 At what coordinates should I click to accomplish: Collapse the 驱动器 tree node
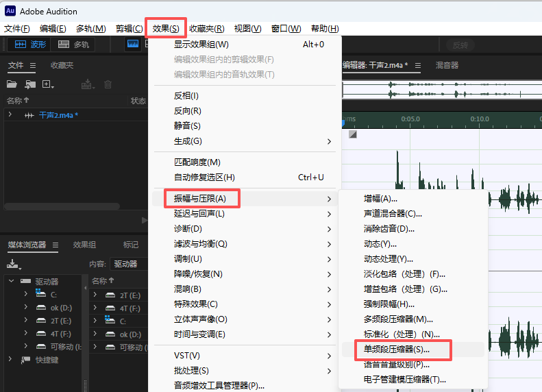pyautogui.click(x=12, y=281)
